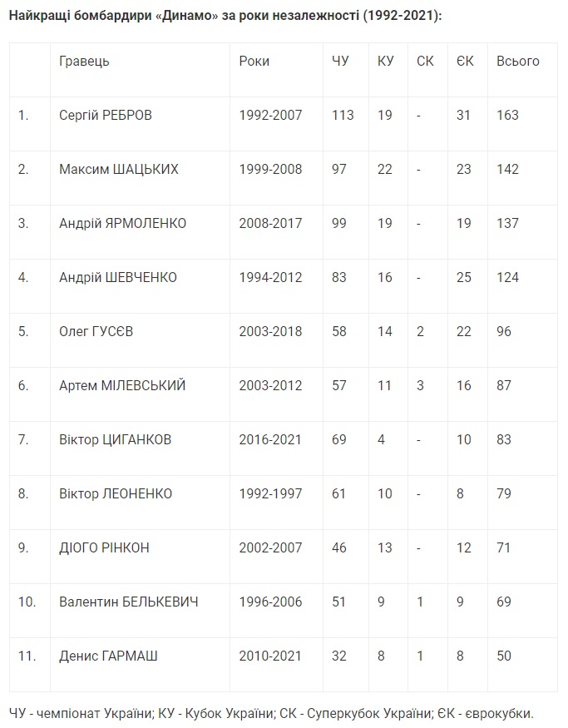Click on Андрій ЯРМОЛЕНКО in the table
568x728 pixels.
123,223
